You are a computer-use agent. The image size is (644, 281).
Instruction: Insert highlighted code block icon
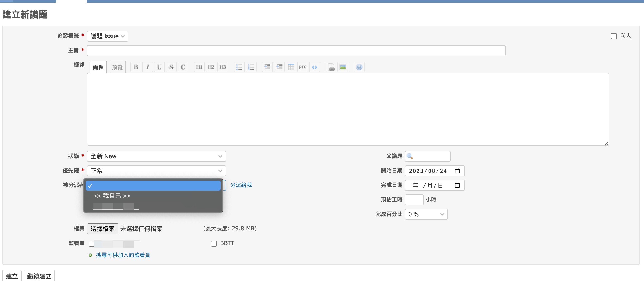[x=314, y=67]
